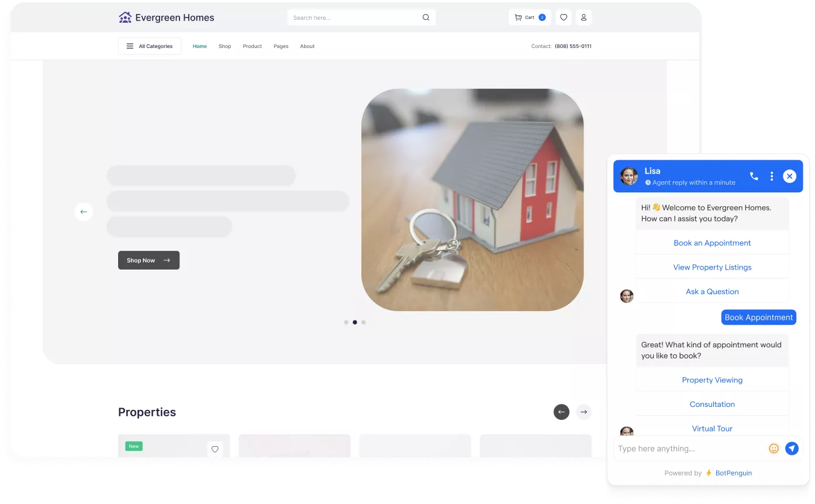The image size is (815, 504).
Task: Click the carousel previous arrow
Action: [x=84, y=212]
